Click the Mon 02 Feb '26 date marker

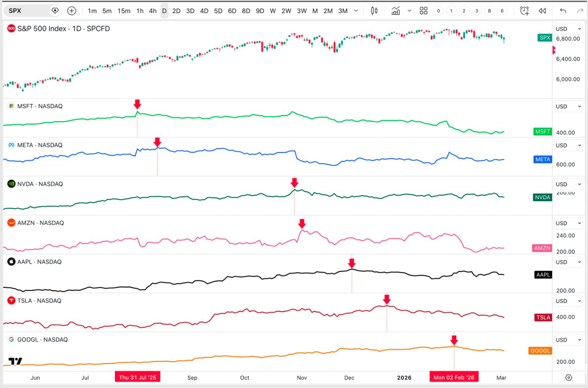coord(454,377)
